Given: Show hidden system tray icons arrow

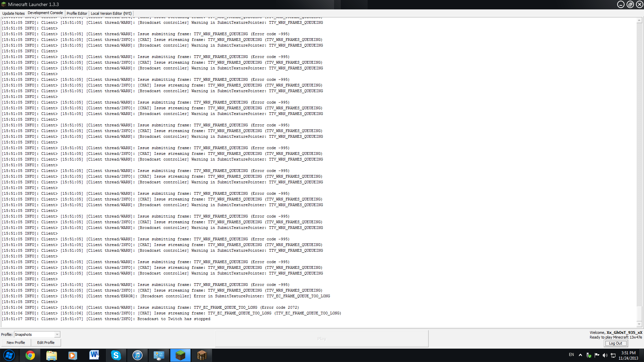Looking at the screenshot, I should coord(580,355).
